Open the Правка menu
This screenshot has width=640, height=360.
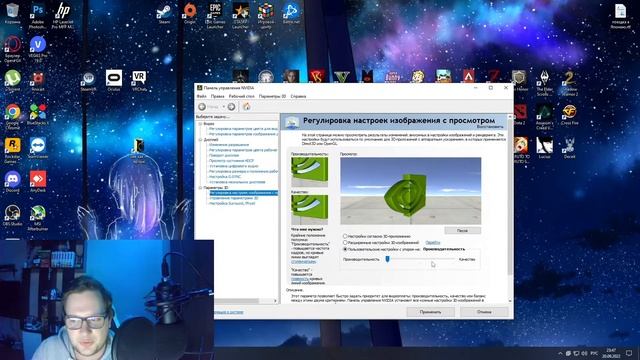coord(218,96)
